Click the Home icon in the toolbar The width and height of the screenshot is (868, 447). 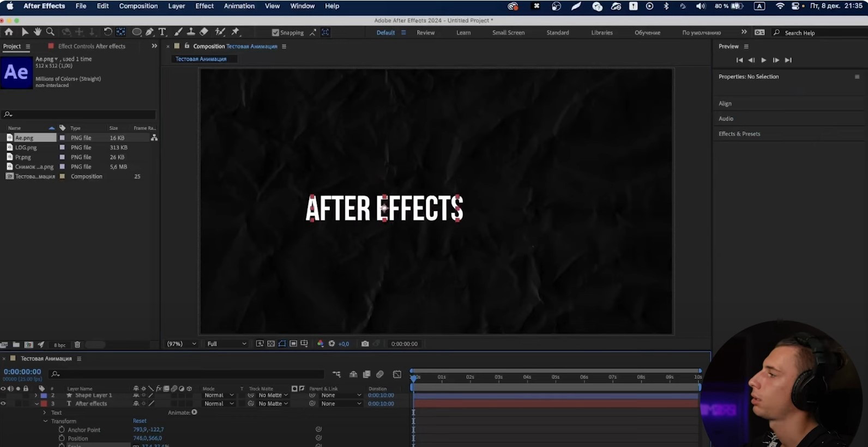point(9,32)
